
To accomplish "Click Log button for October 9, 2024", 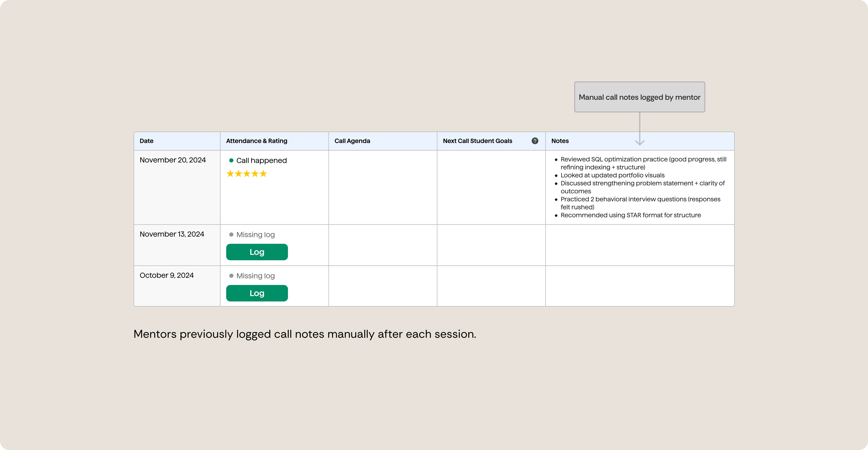I will pos(257,293).
